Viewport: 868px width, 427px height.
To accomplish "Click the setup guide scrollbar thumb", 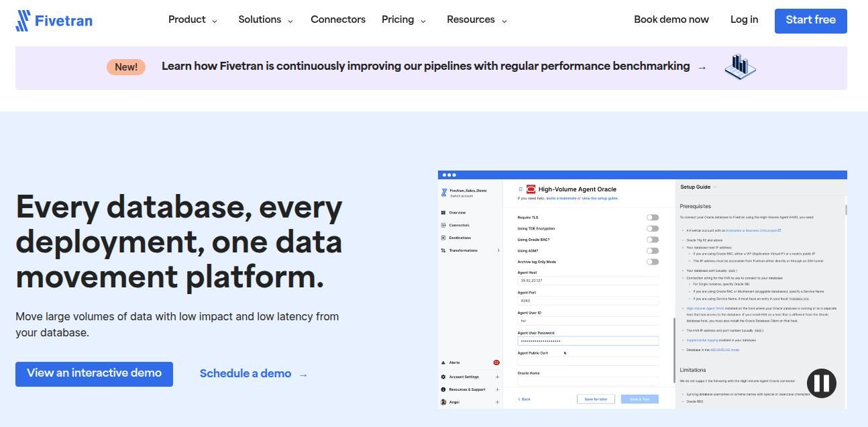I will [x=846, y=210].
